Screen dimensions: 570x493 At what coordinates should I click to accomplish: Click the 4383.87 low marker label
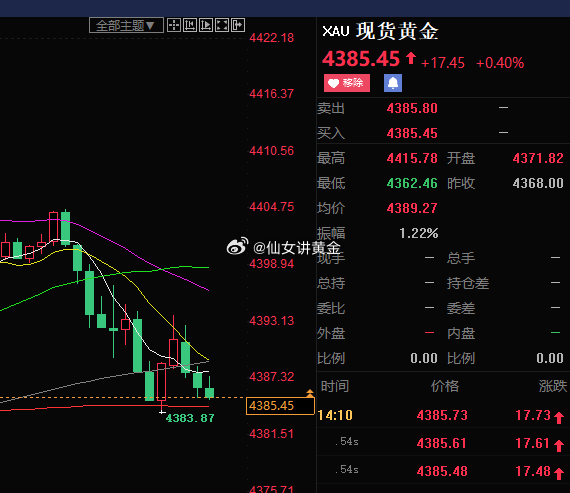(x=190, y=418)
